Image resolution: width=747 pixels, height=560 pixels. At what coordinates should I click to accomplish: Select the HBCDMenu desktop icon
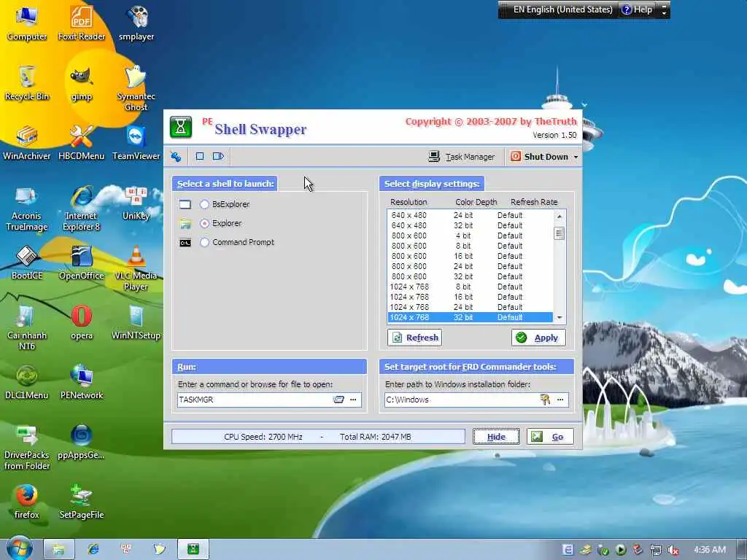tap(82, 143)
